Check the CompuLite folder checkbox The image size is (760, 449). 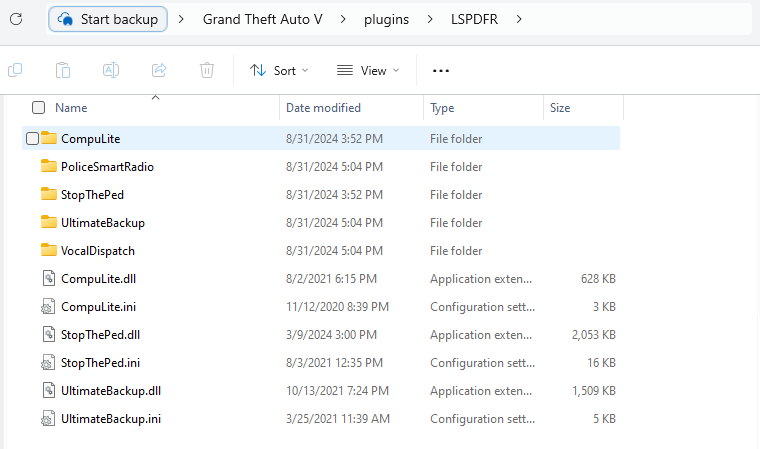33,138
